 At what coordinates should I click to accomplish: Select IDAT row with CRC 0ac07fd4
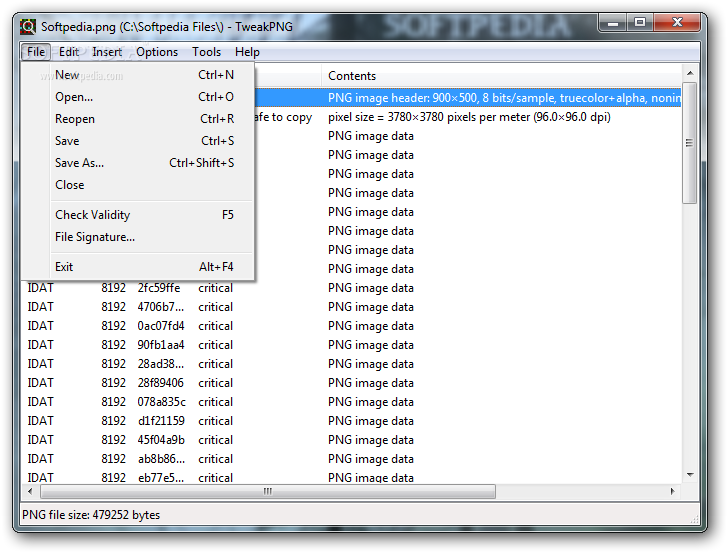click(351, 326)
